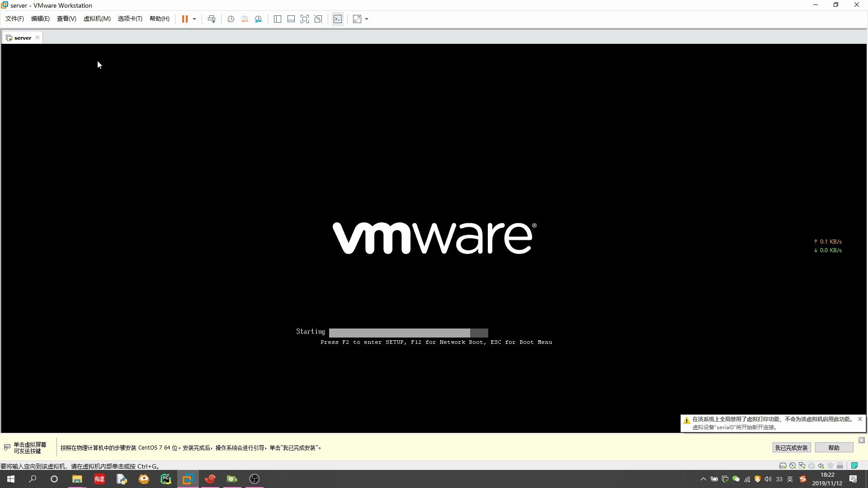Open the 编辑(E) menu
The image size is (868, 488).
coord(40,19)
